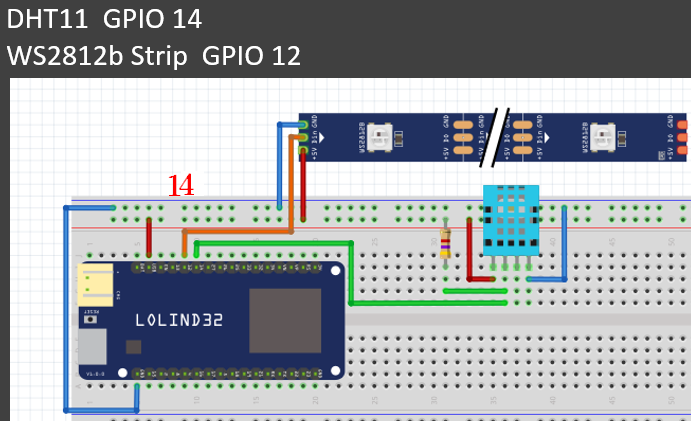Viewport: 691px width, 421px height.
Task: Select the blue wire at the breadboard's left edge
Action: click(x=66, y=310)
